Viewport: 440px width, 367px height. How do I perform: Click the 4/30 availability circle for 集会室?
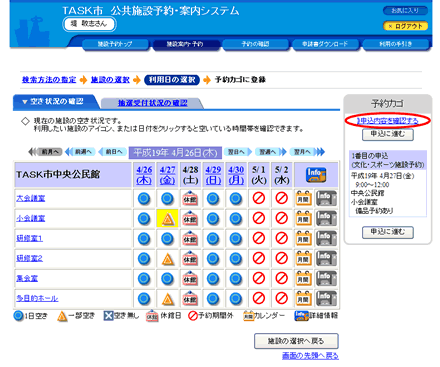coord(236,279)
